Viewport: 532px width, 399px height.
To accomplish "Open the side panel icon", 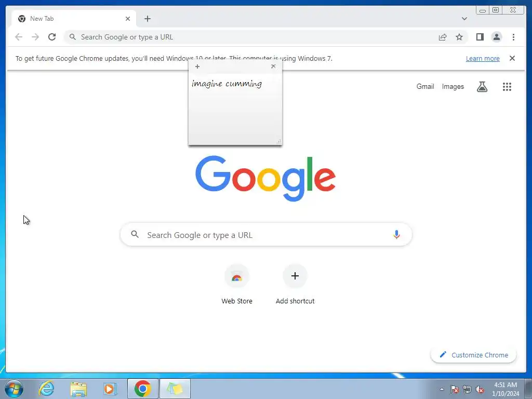I will (x=480, y=37).
